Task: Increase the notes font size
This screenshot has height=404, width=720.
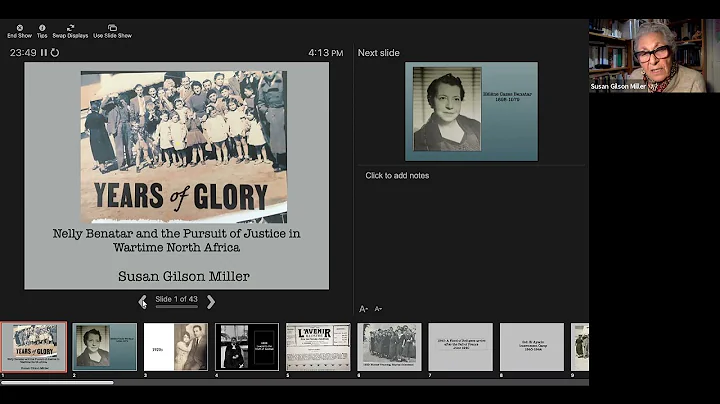Action: pyautogui.click(x=363, y=309)
